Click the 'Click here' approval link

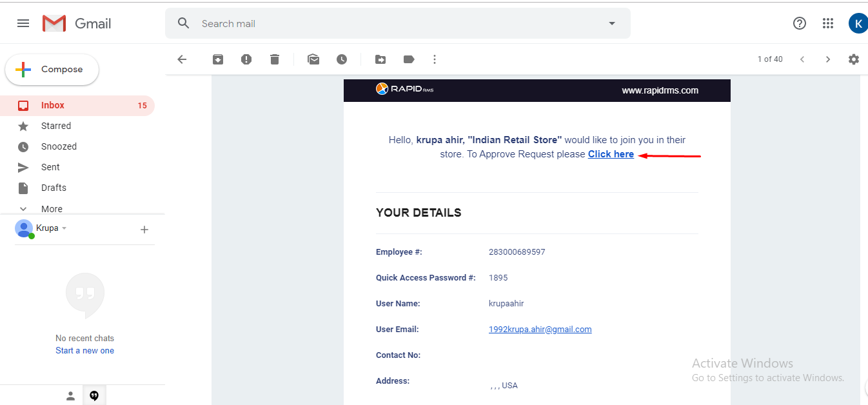(x=611, y=154)
